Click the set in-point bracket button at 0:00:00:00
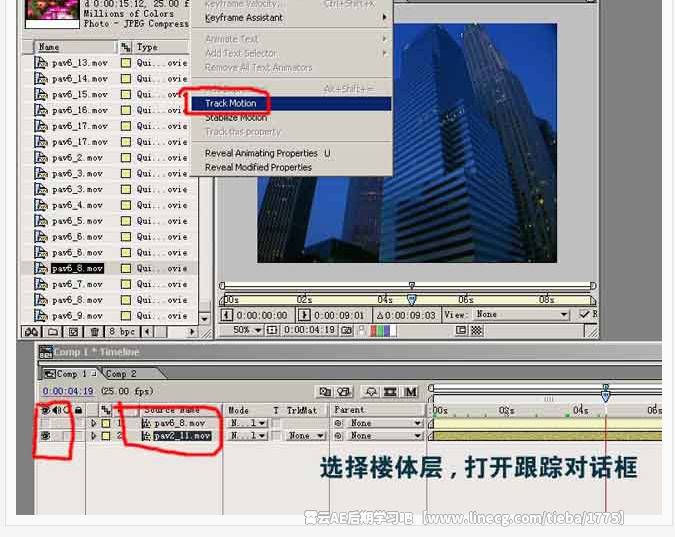Image resolution: width=675 pixels, height=537 pixels. click(x=227, y=315)
